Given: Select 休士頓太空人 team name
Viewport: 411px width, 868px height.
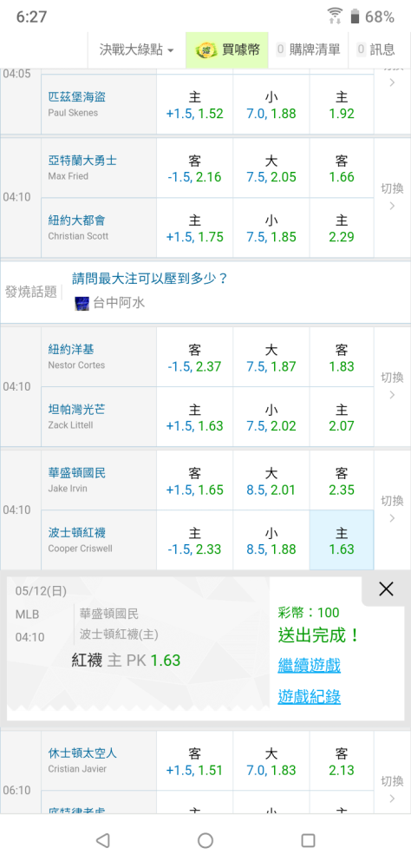Looking at the screenshot, I should (x=82, y=753).
